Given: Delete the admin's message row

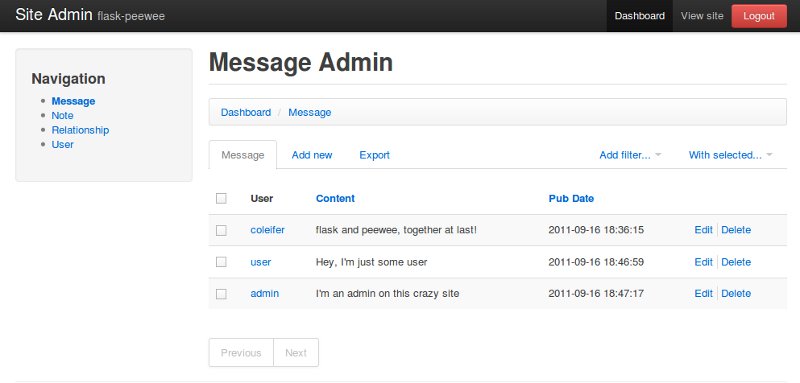Looking at the screenshot, I should tap(736, 294).
